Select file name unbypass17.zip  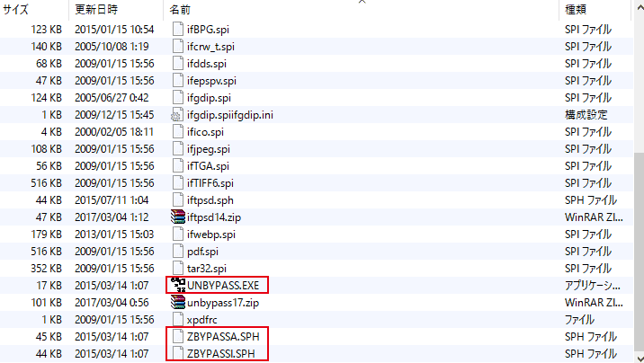(223, 303)
